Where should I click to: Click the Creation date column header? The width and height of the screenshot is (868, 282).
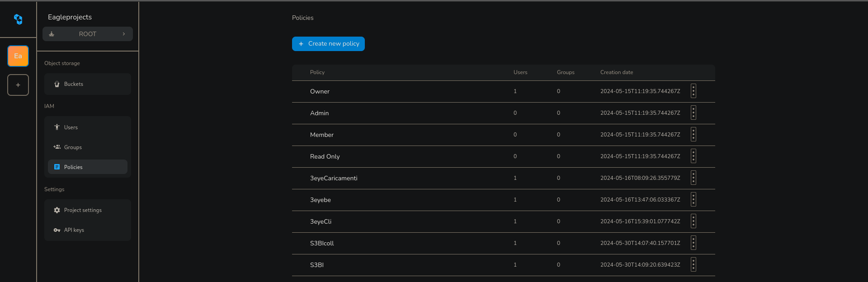click(616, 72)
